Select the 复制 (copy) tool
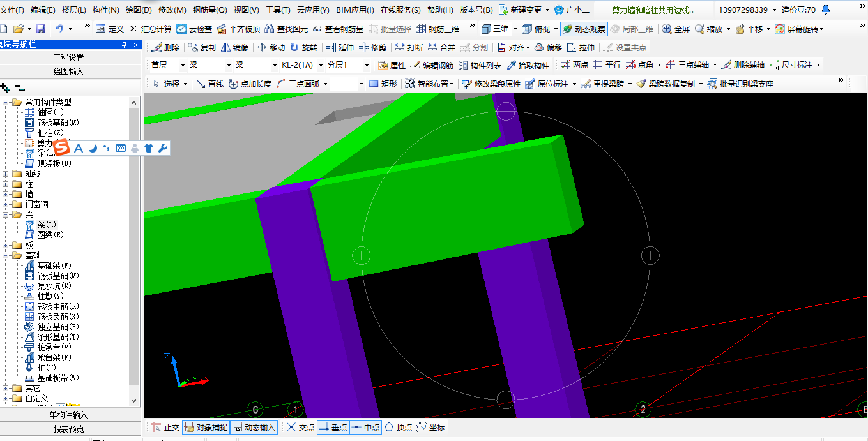Image resolution: width=868 pixels, height=441 pixels. (x=202, y=47)
